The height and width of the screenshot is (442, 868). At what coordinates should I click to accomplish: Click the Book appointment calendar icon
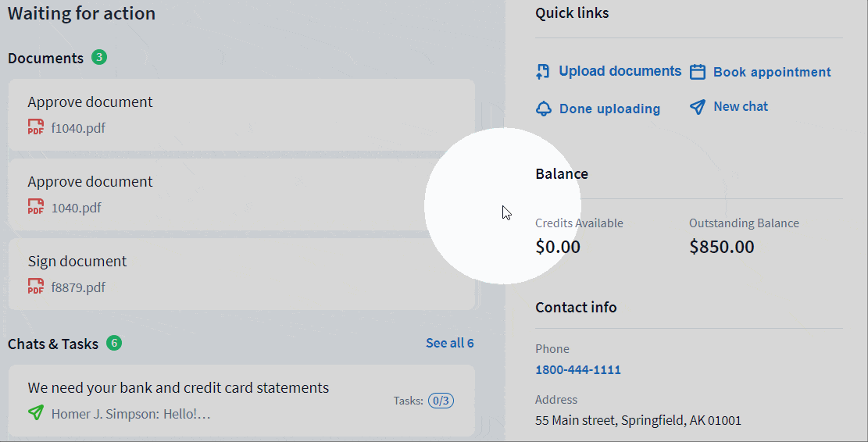(x=698, y=72)
